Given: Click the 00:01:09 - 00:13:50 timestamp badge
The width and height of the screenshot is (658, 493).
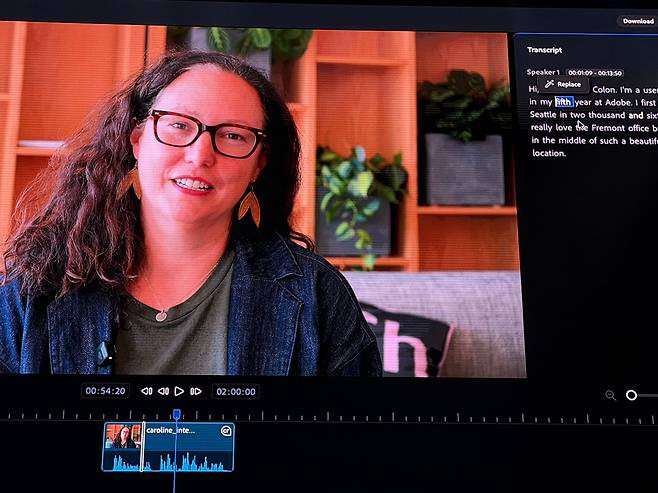Looking at the screenshot, I should (x=594, y=73).
